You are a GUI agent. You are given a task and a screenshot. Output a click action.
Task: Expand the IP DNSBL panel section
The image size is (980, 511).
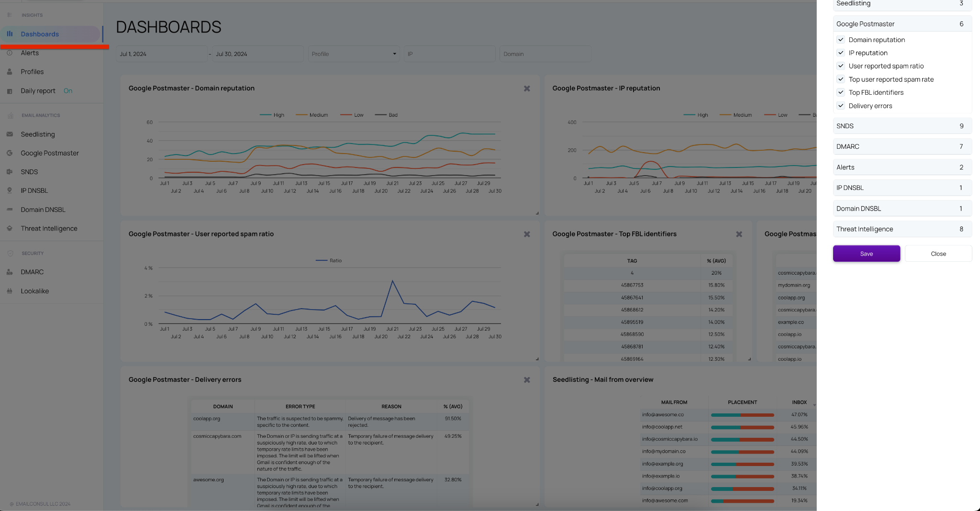coord(902,188)
